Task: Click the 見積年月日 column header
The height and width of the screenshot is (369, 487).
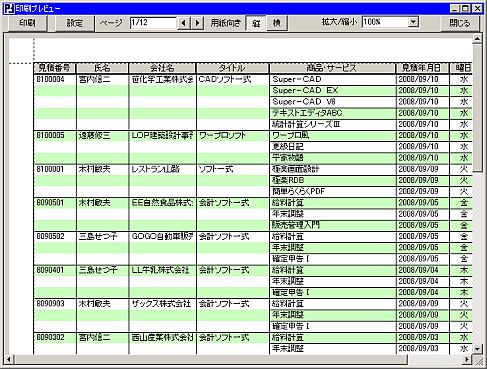Action: point(422,68)
